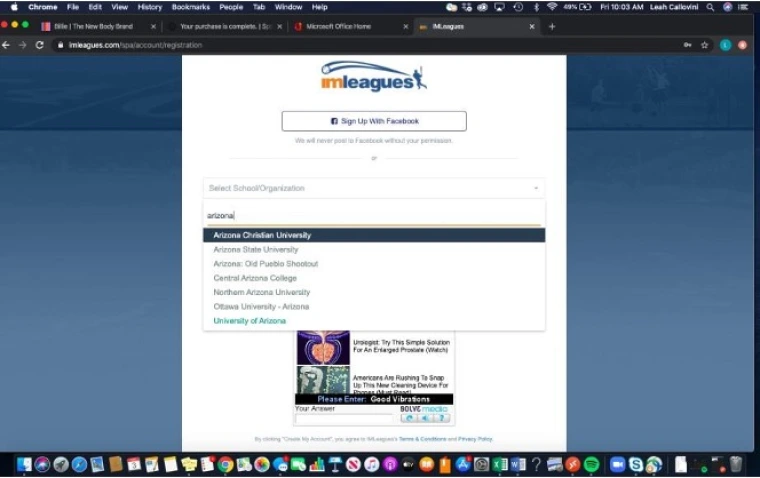Open Microsoft Excel from the dock
Image resolution: width=760 pixels, height=478 pixels.
coord(500,464)
